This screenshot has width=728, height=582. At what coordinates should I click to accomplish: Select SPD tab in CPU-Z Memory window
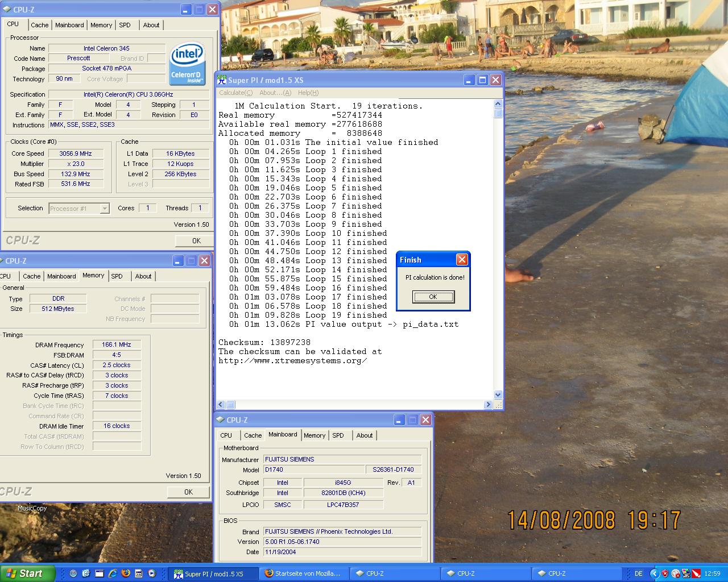pyautogui.click(x=117, y=276)
